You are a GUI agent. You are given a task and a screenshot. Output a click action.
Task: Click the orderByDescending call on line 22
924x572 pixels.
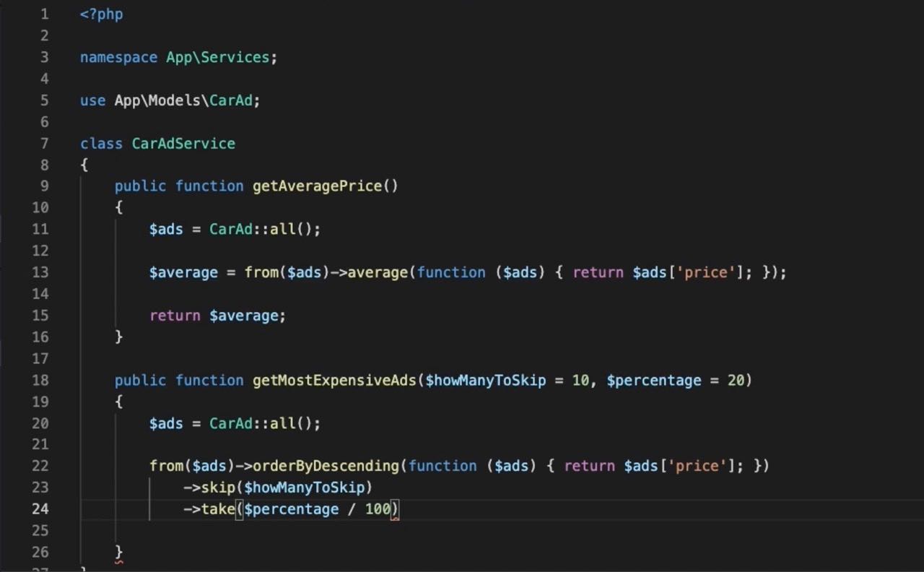tap(324, 466)
